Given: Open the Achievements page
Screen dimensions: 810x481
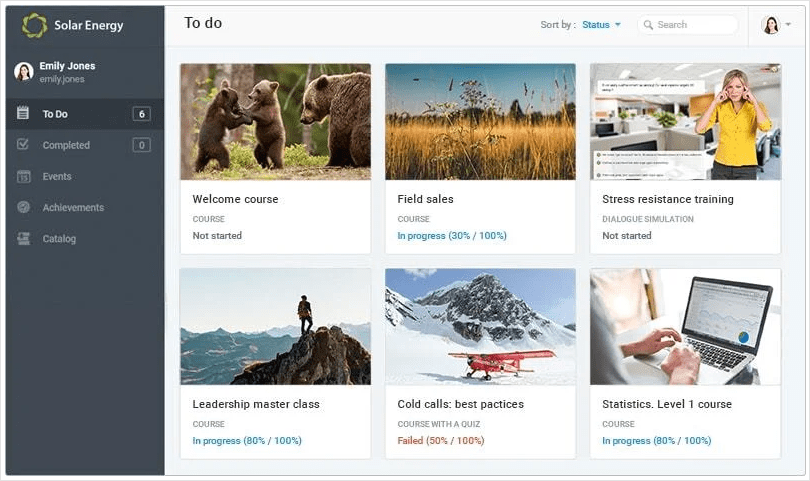Looking at the screenshot, I should point(73,208).
